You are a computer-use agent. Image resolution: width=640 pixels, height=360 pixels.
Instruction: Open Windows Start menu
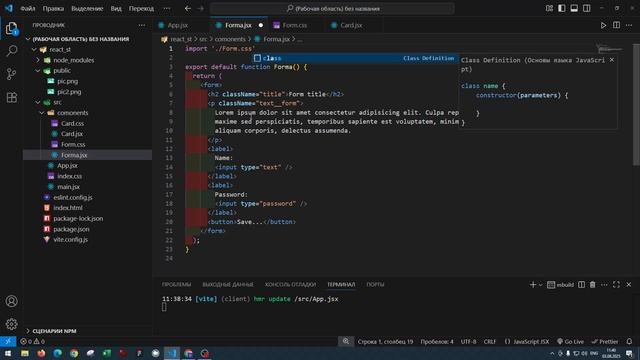tap(8, 353)
